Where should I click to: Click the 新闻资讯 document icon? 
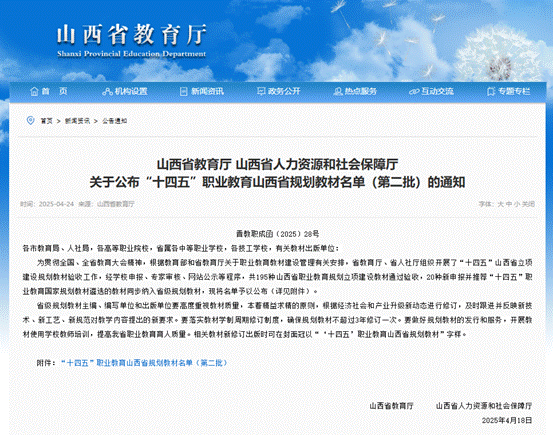[183, 92]
